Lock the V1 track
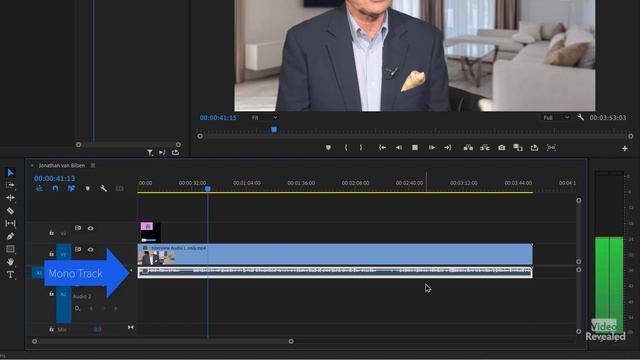Image resolution: width=640 pixels, height=360 pixels. (x=51, y=254)
